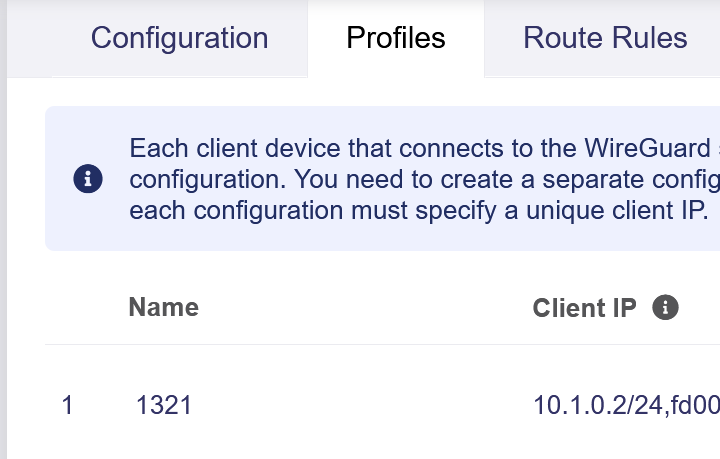This screenshot has width=720, height=459.
Task: Open the Route Rules tab
Action: (605, 38)
